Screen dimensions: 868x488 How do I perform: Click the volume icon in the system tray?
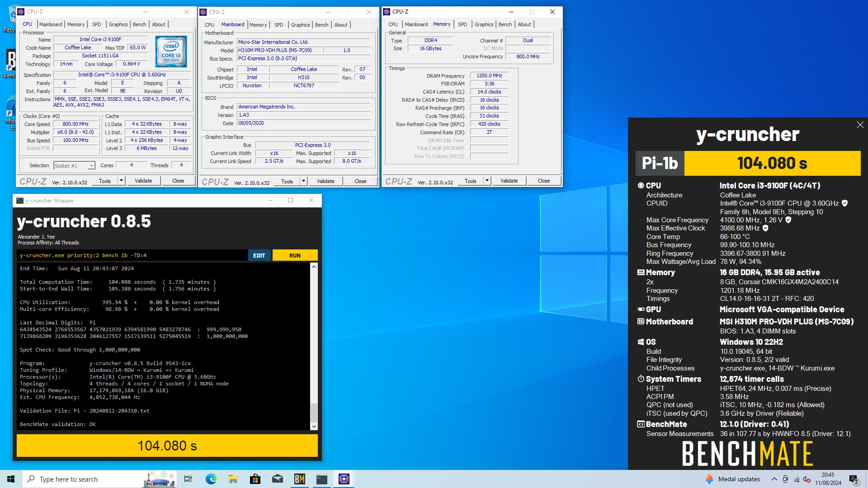[x=807, y=479]
